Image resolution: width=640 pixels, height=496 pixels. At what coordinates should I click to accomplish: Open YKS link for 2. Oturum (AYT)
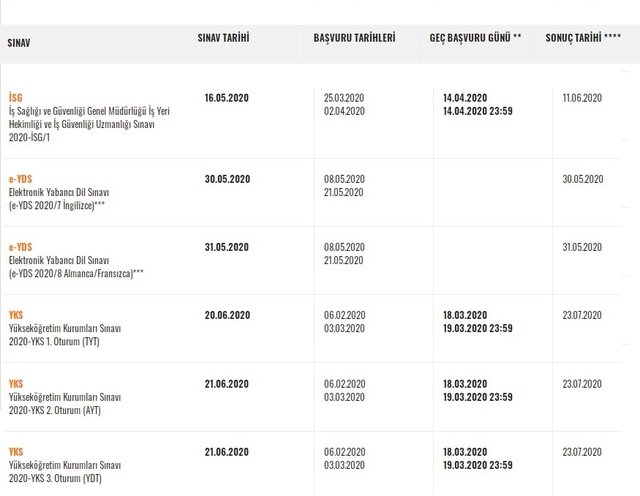[x=15, y=383]
